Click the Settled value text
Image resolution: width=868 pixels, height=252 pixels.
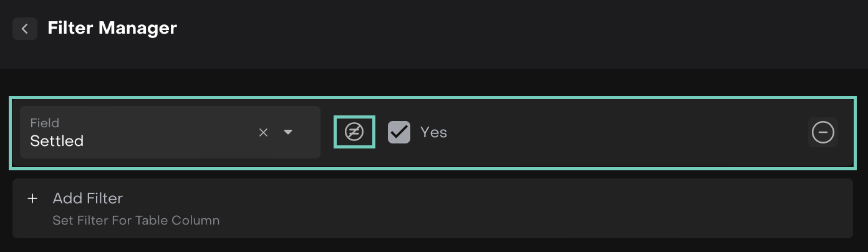pyautogui.click(x=57, y=141)
